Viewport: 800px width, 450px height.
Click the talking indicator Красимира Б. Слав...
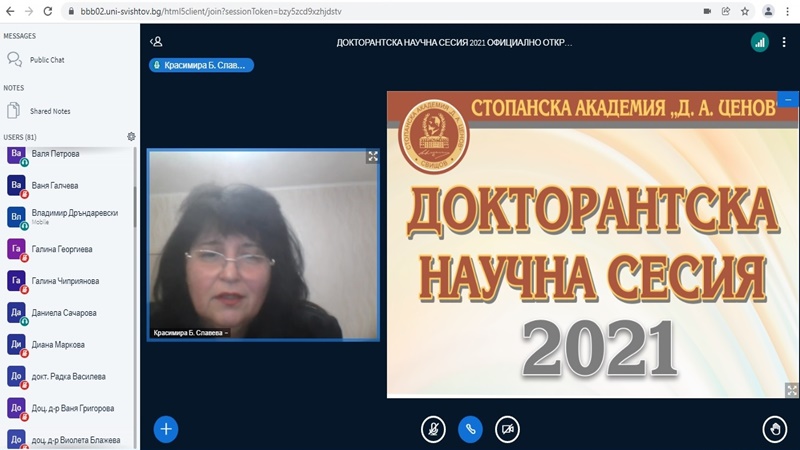click(x=202, y=65)
